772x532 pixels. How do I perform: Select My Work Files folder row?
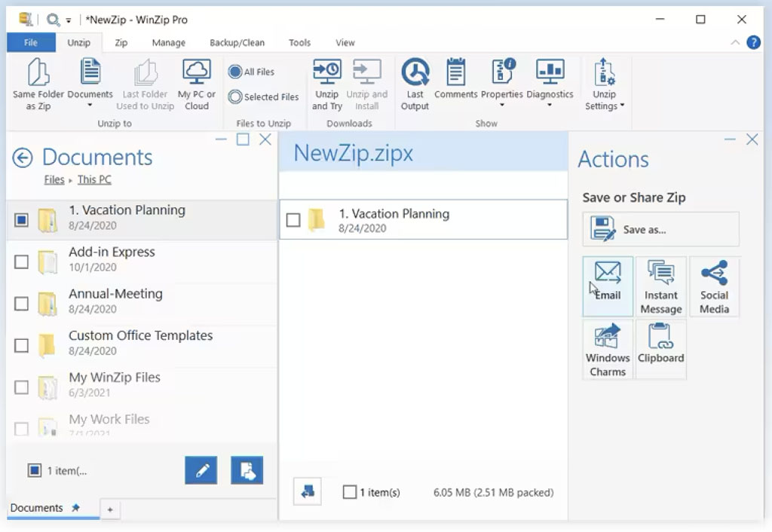point(142,423)
